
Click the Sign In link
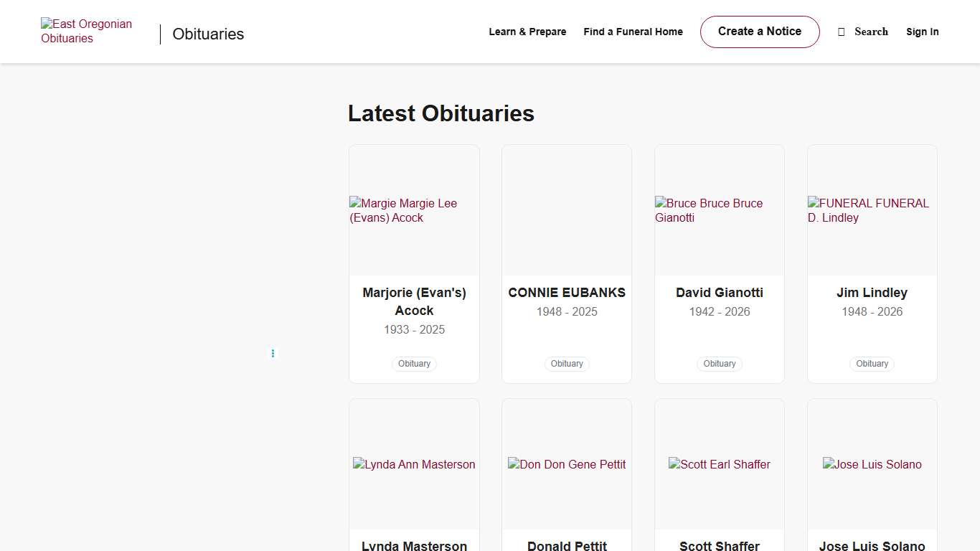(x=922, y=32)
